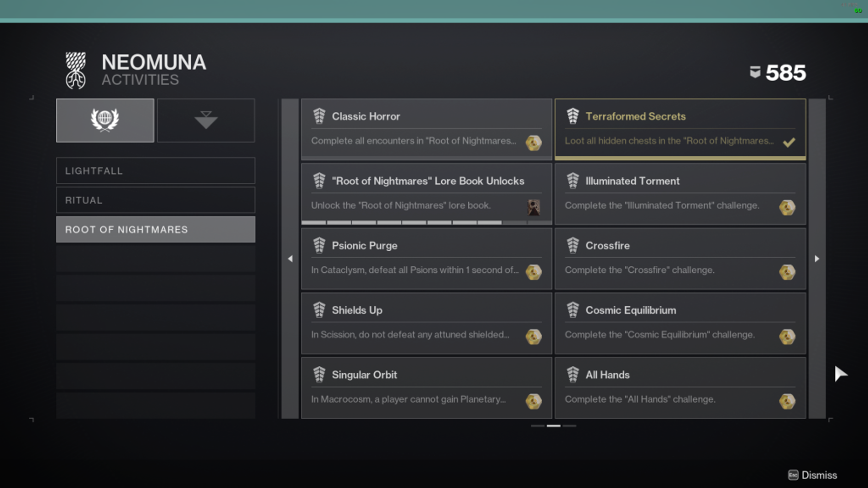Image resolution: width=868 pixels, height=488 pixels.
Task: Click the Neomuna destination emblem icon
Action: pos(74,69)
